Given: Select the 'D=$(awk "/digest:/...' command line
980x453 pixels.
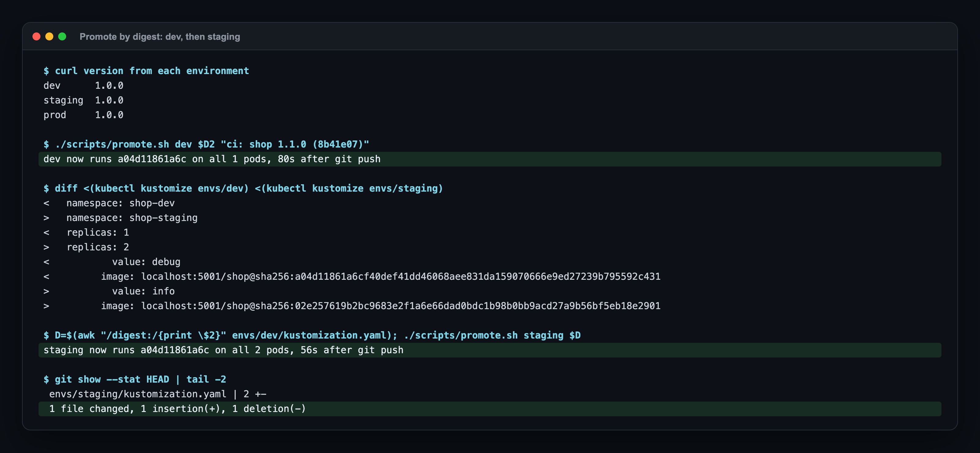Looking at the screenshot, I should 312,335.
